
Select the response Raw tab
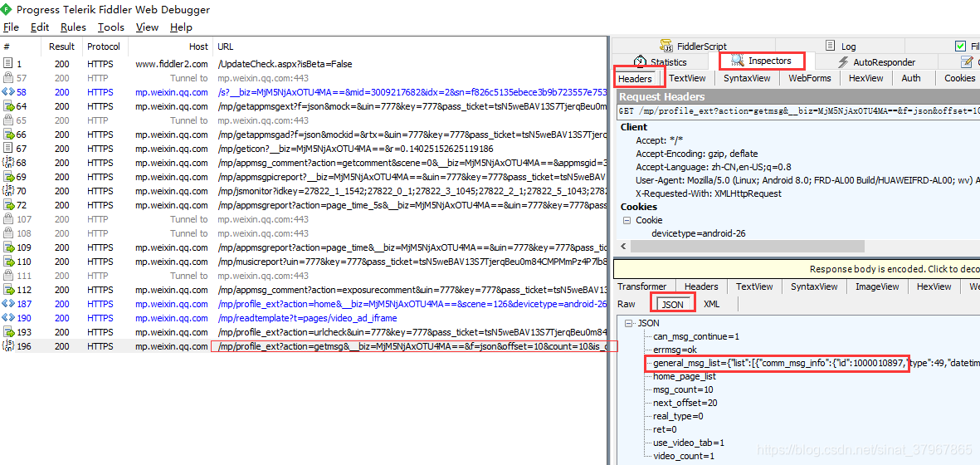click(627, 304)
